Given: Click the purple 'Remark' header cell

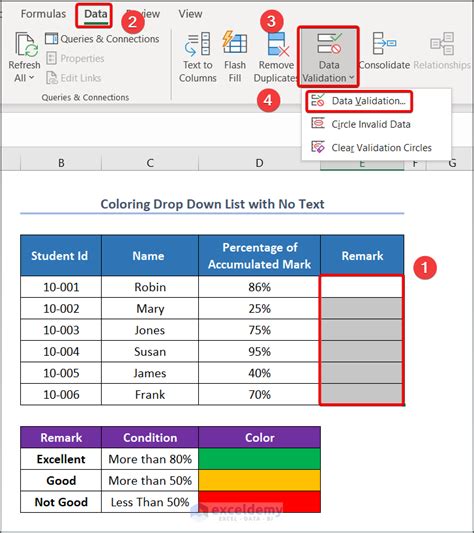Looking at the screenshot, I should click(x=61, y=437).
